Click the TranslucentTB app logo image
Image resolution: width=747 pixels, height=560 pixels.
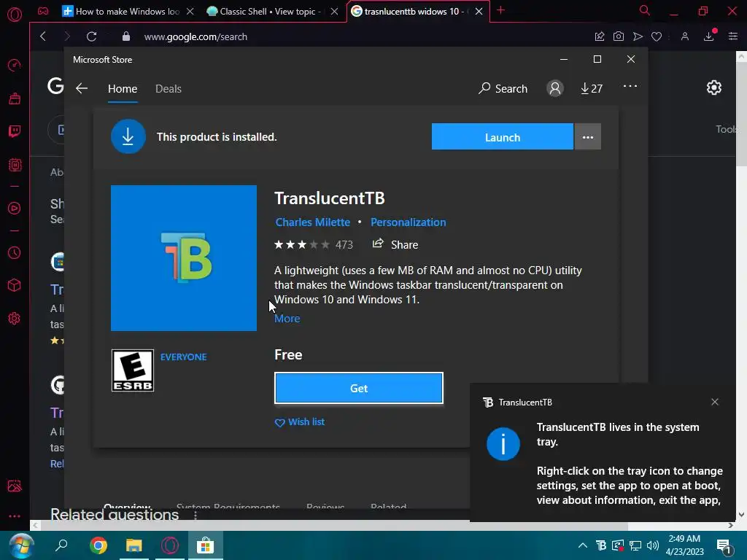tap(184, 258)
